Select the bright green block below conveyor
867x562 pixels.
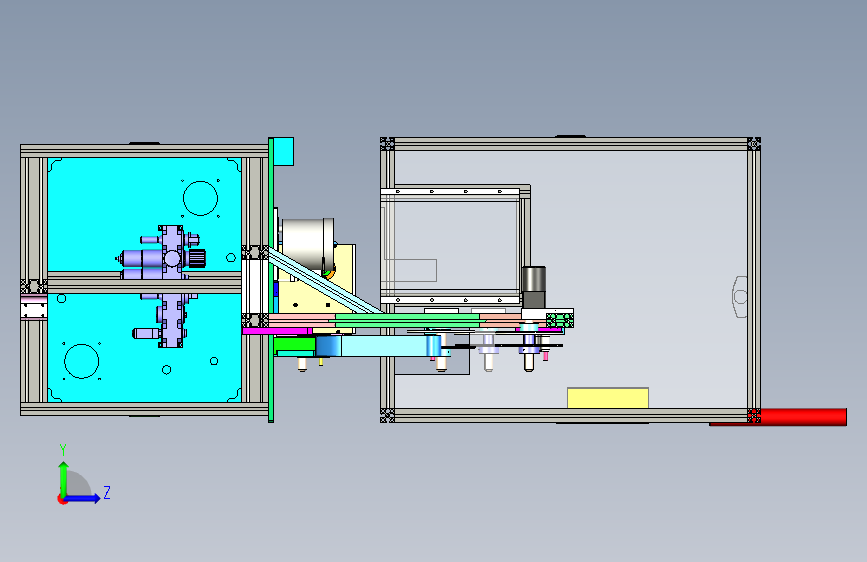pos(295,346)
